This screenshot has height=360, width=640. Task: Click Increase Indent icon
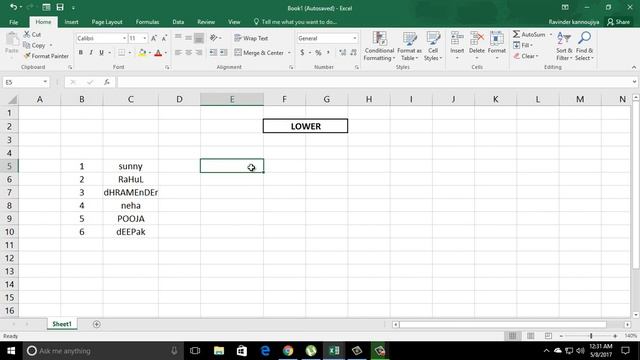click(223, 53)
